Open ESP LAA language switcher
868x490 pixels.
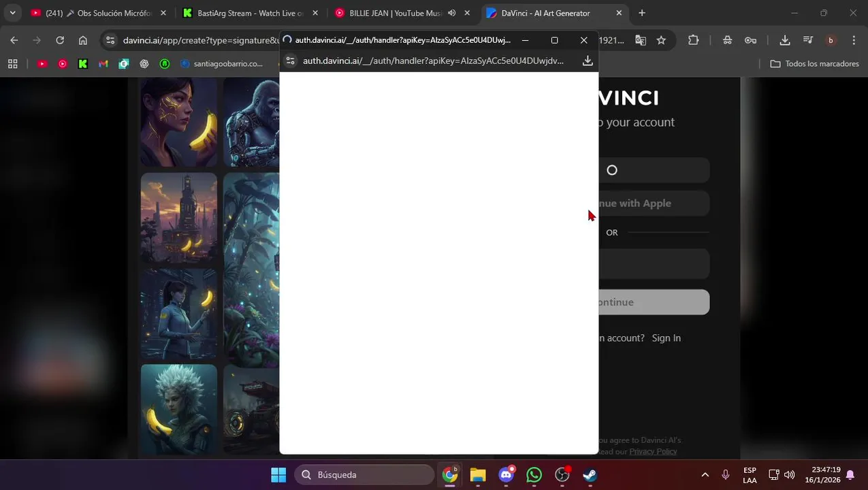[750, 475]
